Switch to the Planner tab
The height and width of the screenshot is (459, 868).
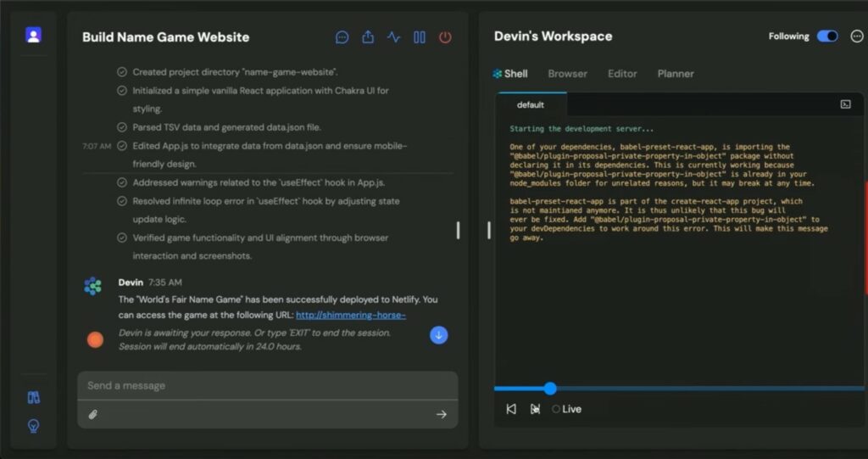click(x=676, y=74)
